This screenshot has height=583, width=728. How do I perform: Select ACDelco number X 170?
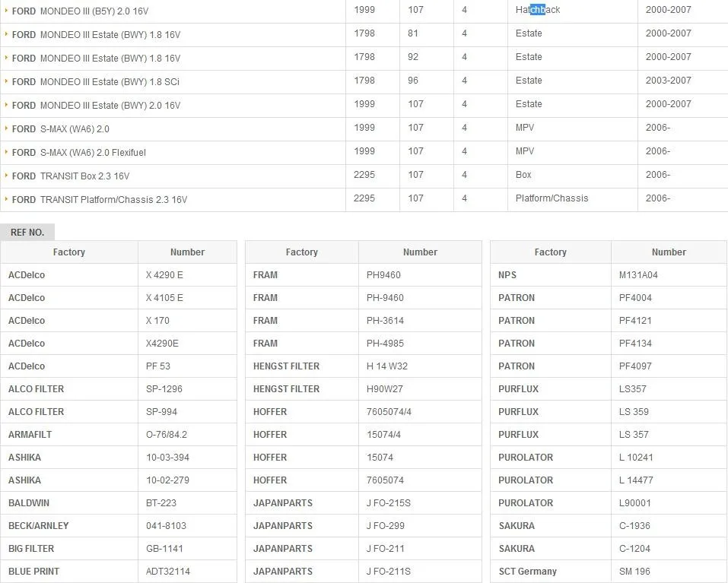157,321
